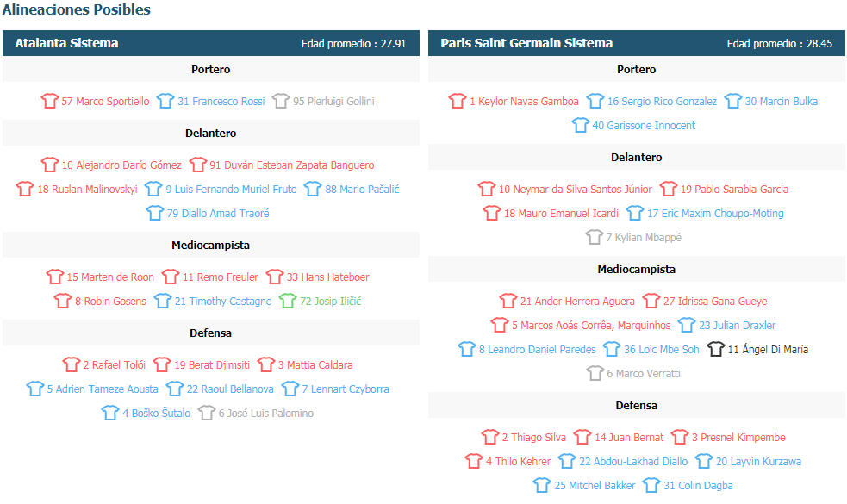Select the Defensa section under Paris Saint Germain

click(x=637, y=406)
